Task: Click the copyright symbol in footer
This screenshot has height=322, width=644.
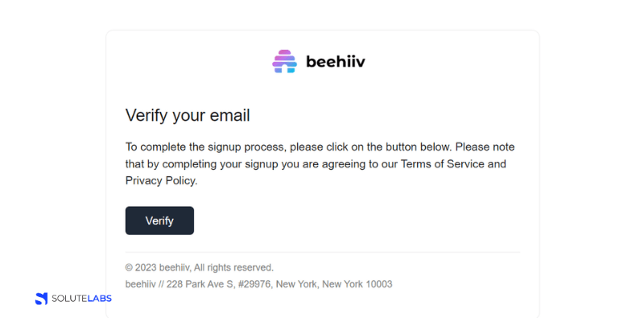Action: tap(129, 267)
